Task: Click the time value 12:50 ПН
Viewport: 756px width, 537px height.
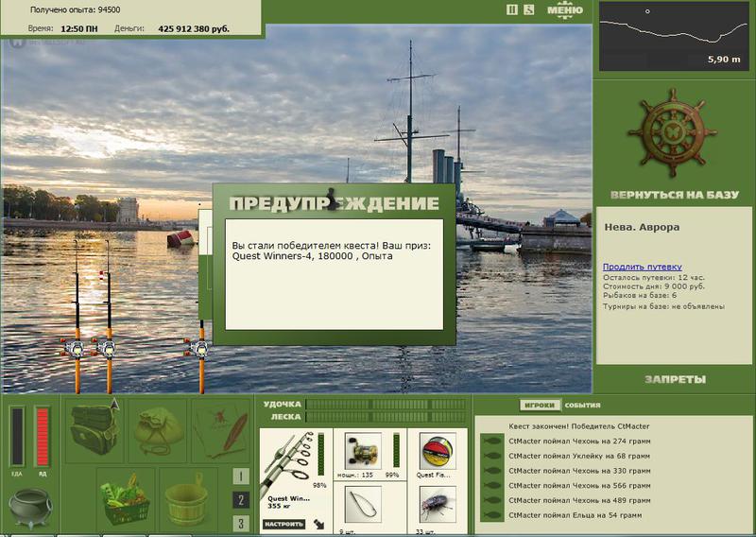Action: click(x=79, y=29)
